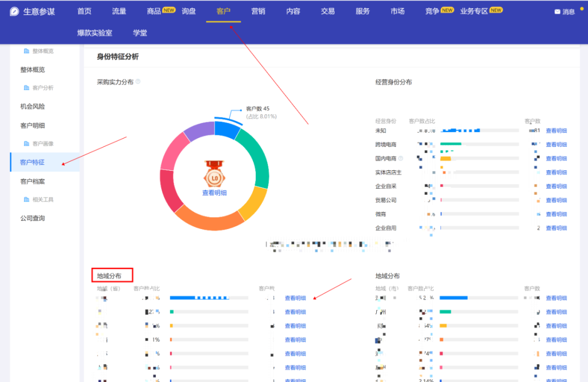This screenshot has height=382, width=588.
Task: Click 查看明细 for 贸易公司 row
Action: 556,200
